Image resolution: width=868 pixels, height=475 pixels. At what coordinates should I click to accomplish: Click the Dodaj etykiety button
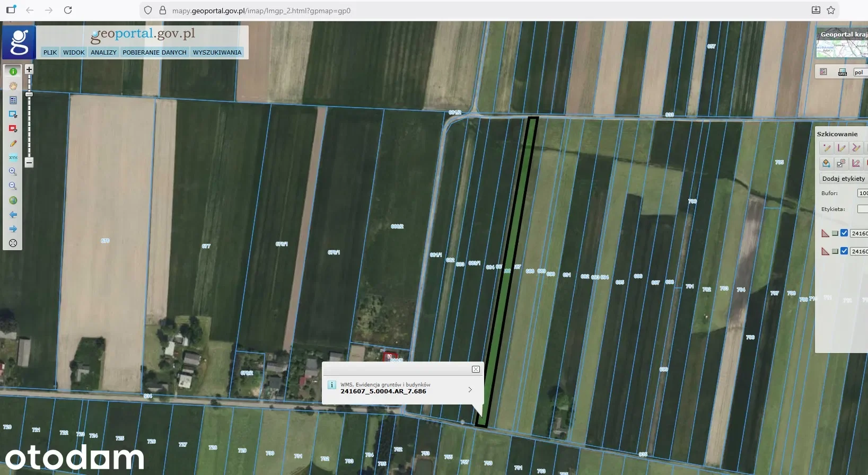(x=843, y=179)
